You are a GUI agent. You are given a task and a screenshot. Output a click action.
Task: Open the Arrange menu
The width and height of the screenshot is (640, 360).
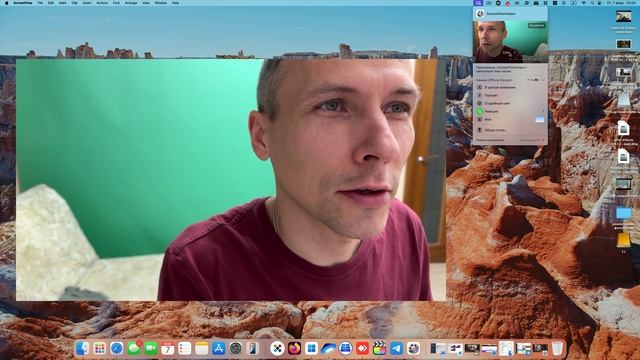tap(131, 3)
